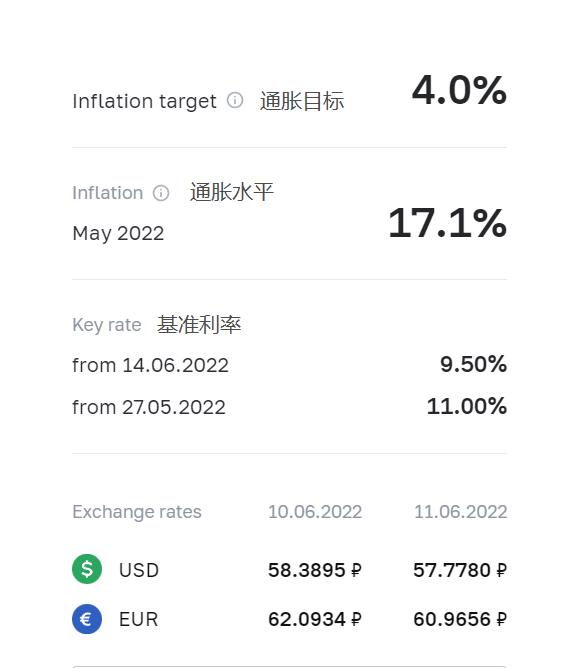Click the 10.06.2022 column header
This screenshot has width=572, height=668.
click(x=315, y=512)
